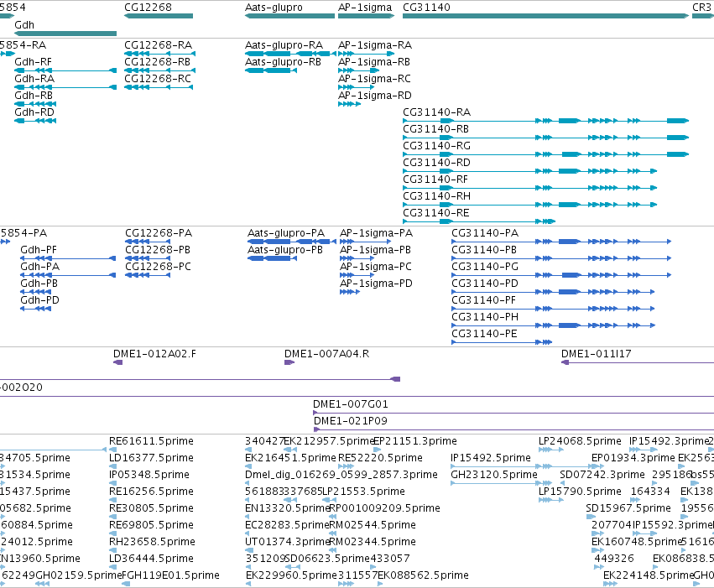Select AP-1sigma-PD protein label

(376, 284)
